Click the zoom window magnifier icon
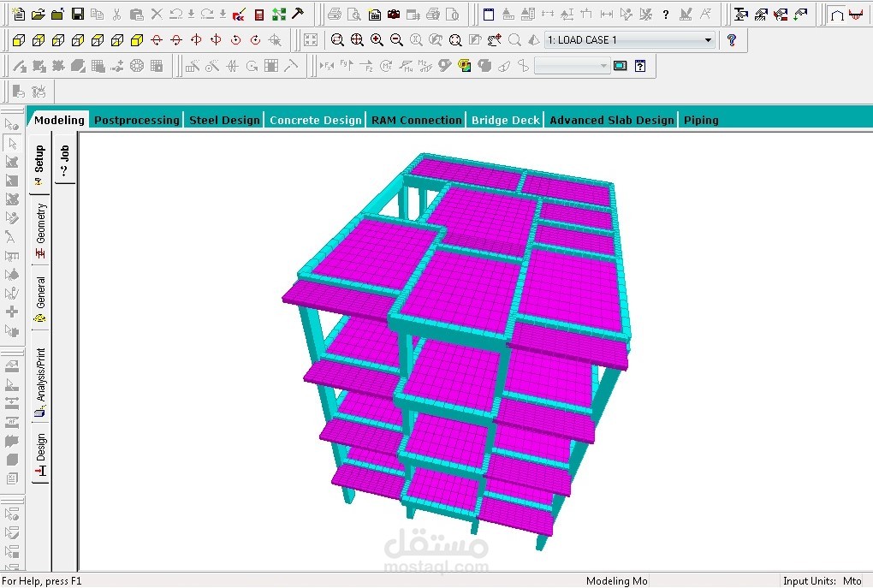The image size is (873, 588). tap(337, 40)
